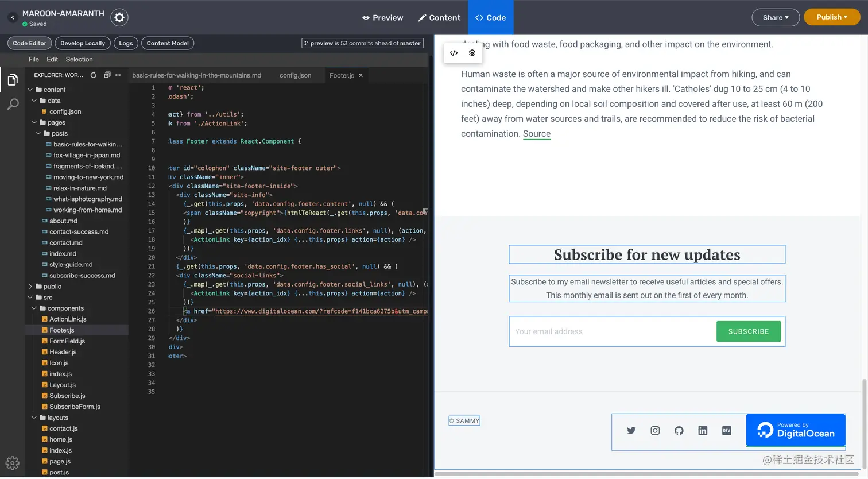Screen dimensions: 868x479
Task: Click the GitHub icon in the site footer preview
Action: 679,430
